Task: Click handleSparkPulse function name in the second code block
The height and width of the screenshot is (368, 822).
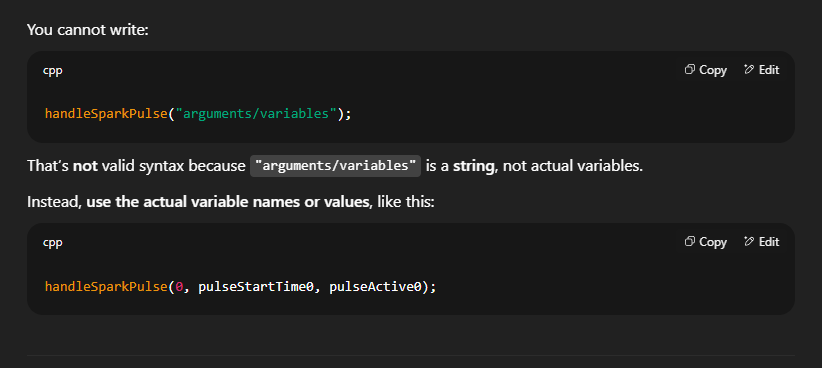Action: (x=106, y=287)
